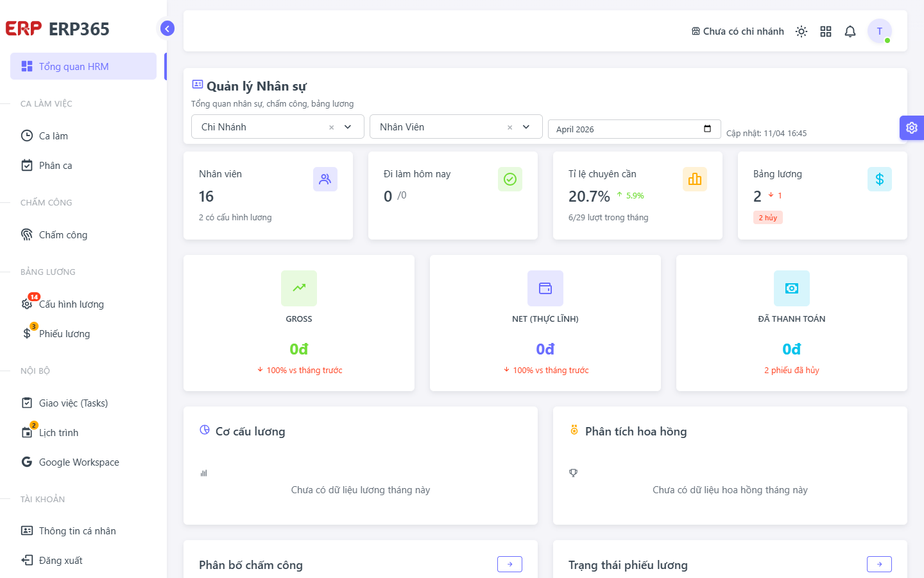The height and width of the screenshot is (578, 924).
Task: Click the Phân tích hoa hồng medal icon
Action: [x=574, y=430]
